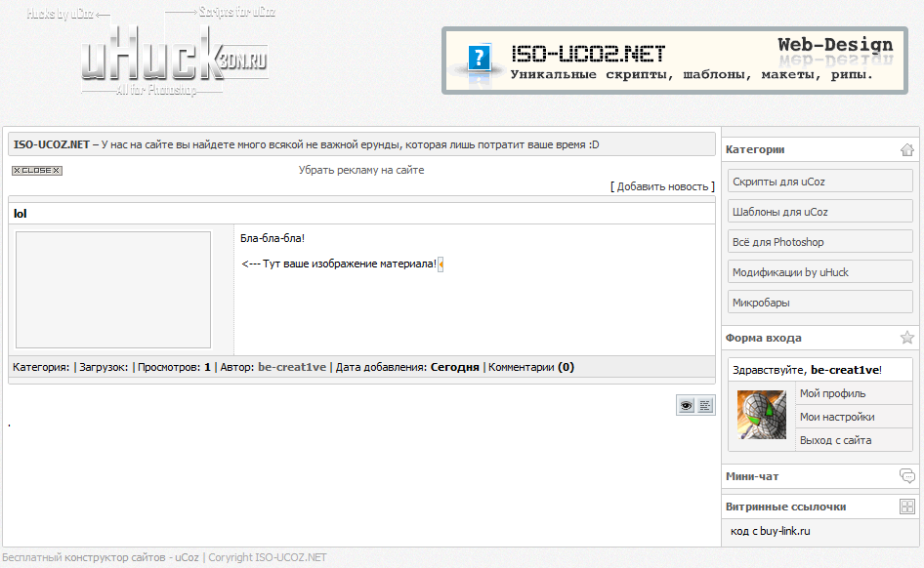The image size is (924, 568).
Task: Log out via Выход с сайта
Action: [835, 440]
